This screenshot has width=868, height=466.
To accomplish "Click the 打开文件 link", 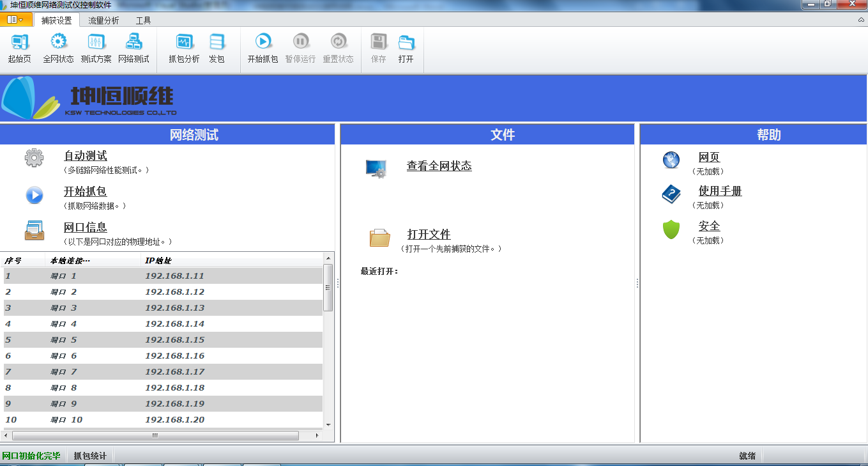I will (x=429, y=235).
